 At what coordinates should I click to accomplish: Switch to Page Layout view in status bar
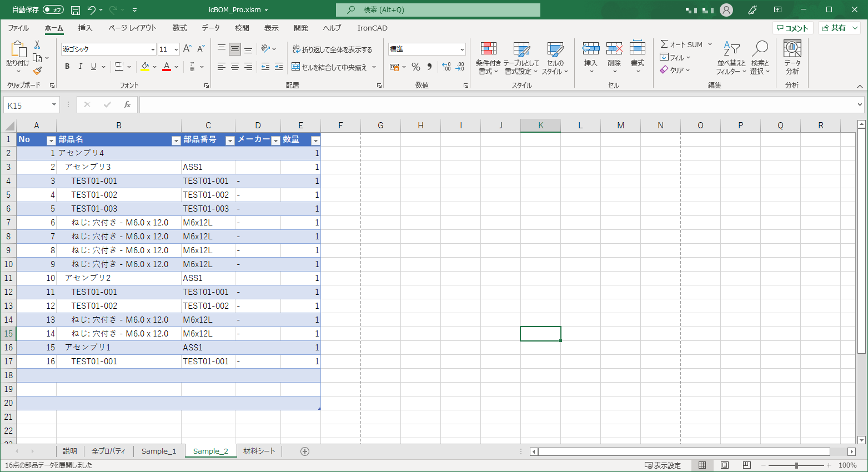[725, 465]
